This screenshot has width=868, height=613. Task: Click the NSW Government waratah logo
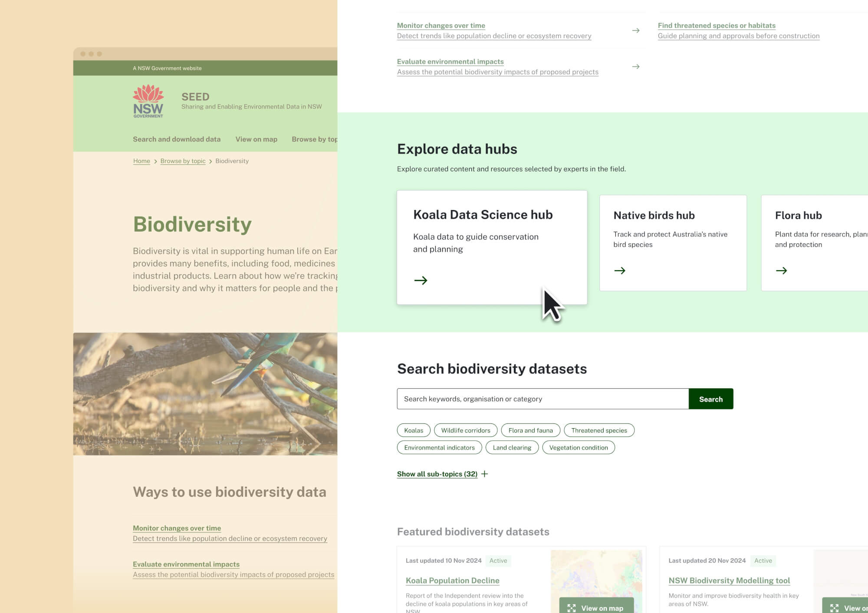tap(148, 101)
